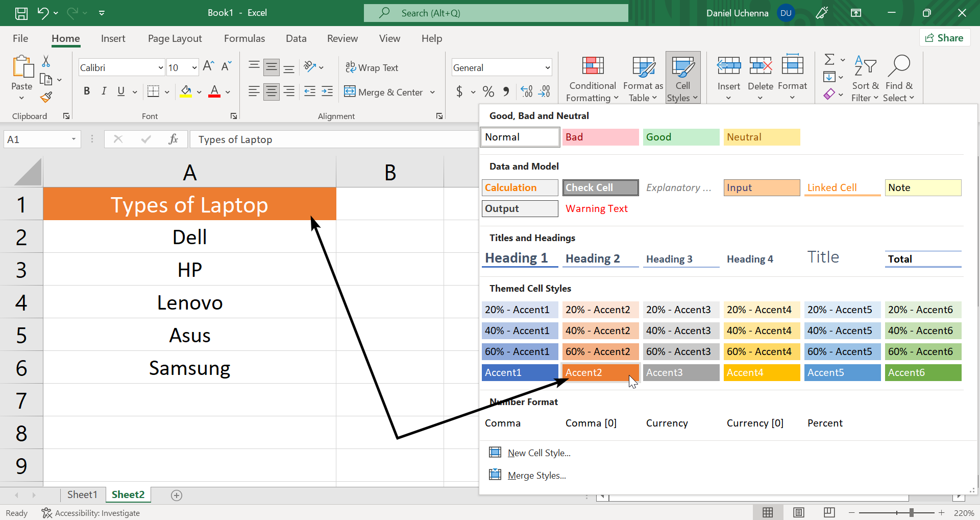Screen dimensions: 980x520
Task: Click the Cut scissors icon
Action: pyautogui.click(x=46, y=62)
